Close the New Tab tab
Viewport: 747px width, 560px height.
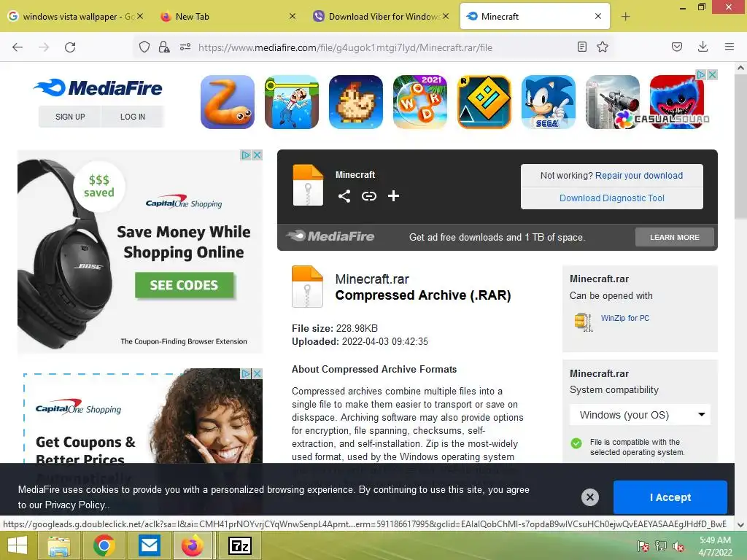click(x=293, y=16)
